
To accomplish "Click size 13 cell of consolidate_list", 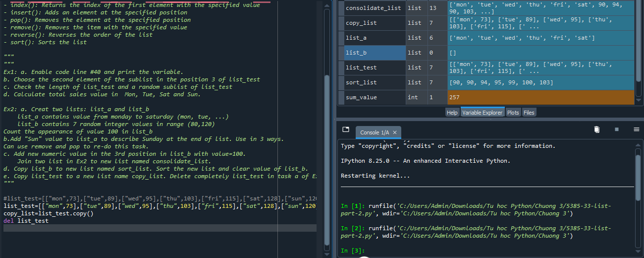I will (436, 8).
